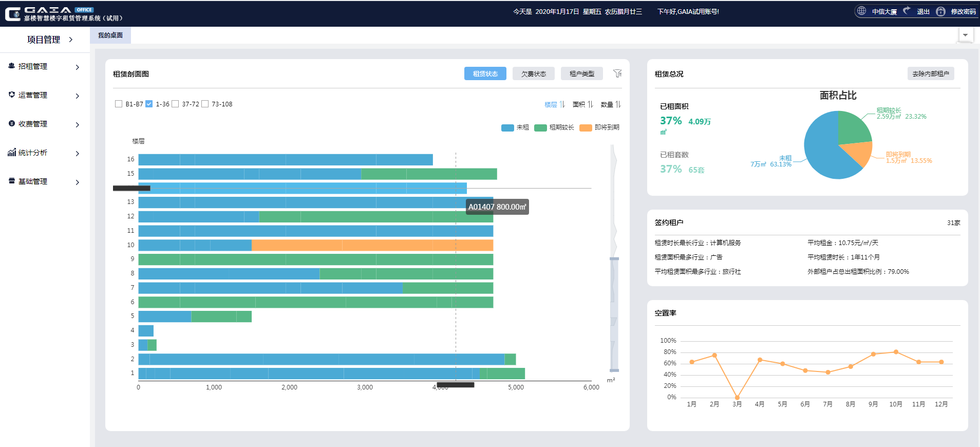Select the 欠费状态 view button
Image resolution: width=980 pixels, height=447 pixels.
[533, 73]
